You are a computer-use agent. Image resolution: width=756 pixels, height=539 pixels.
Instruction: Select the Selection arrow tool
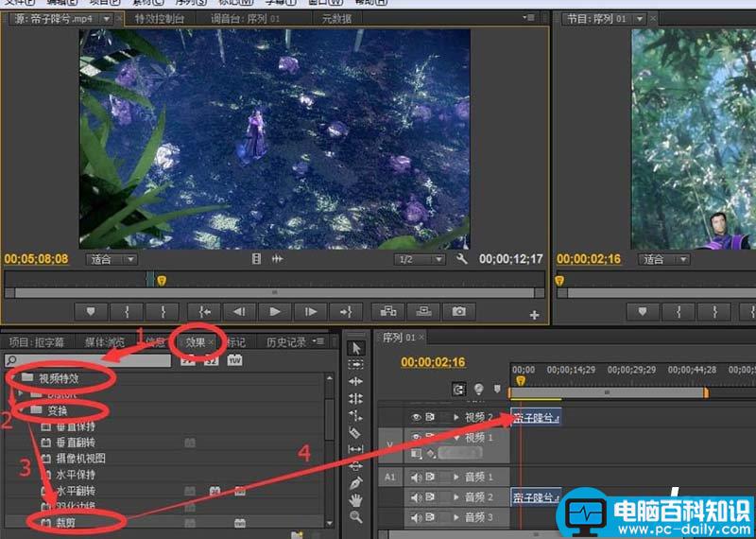point(356,348)
